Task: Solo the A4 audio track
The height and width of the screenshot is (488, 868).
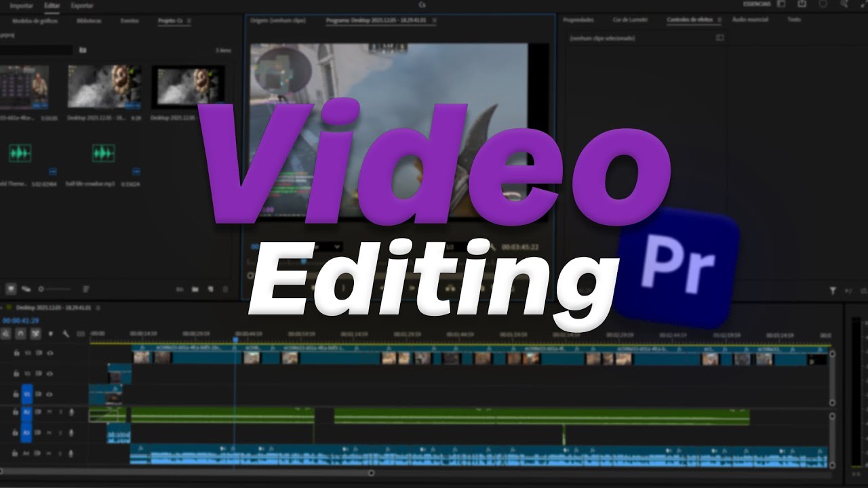Action: click(x=60, y=453)
